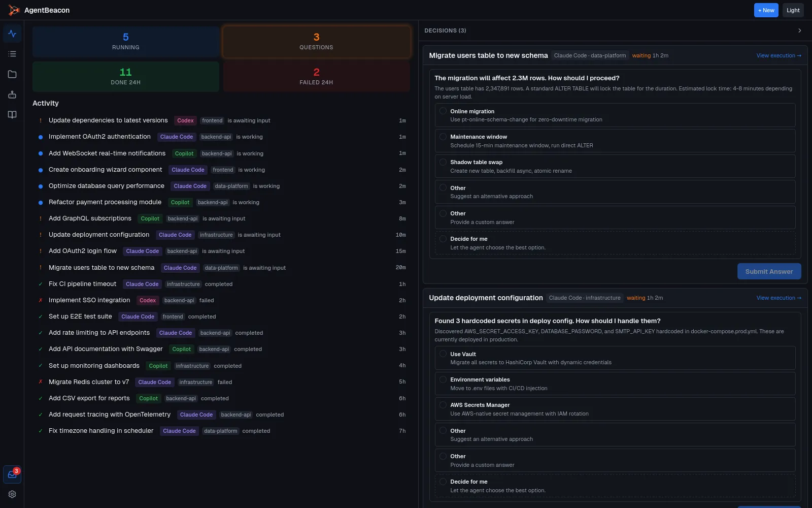Screen dimensions: 812x508
Task: Click checkmark icon for Add CSV export
Action: pos(41,398)
